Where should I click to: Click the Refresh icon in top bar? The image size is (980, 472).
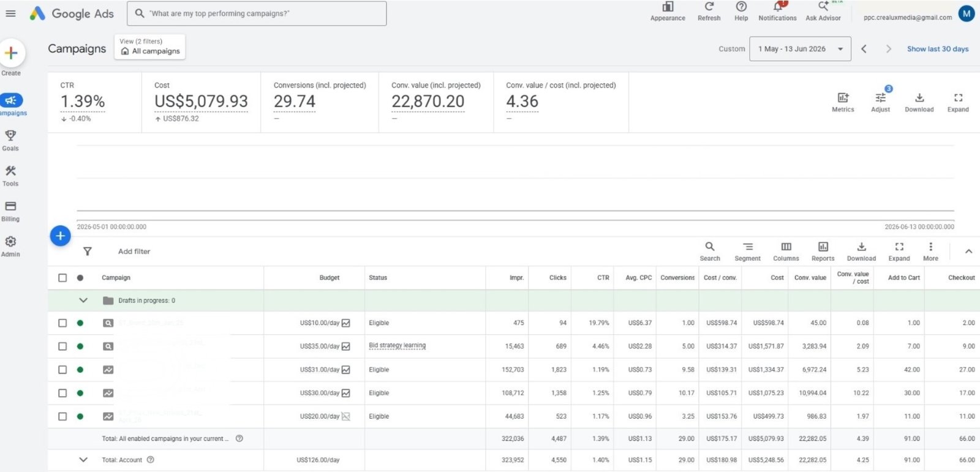[x=709, y=7]
